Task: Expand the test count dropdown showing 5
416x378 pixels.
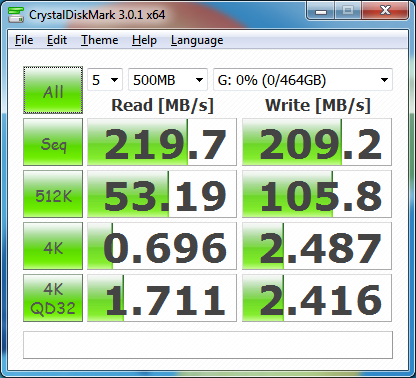Action: point(105,80)
